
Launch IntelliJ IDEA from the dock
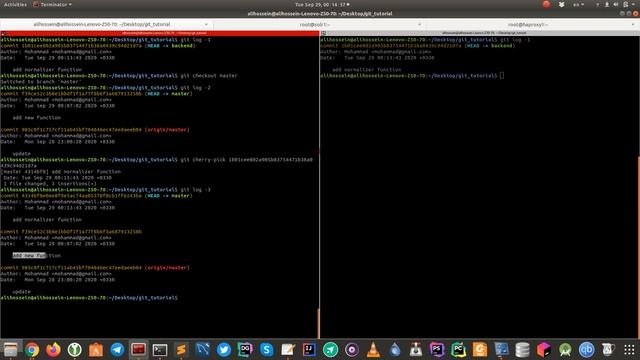pyautogui.click(x=309, y=350)
